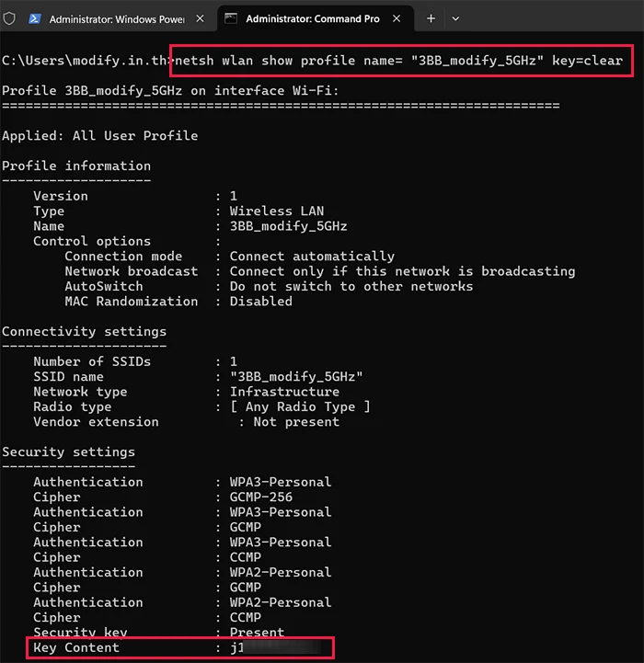The width and height of the screenshot is (644, 663).
Task: Select the Administrator: Command Prompt tab
Action: tap(316, 18)
